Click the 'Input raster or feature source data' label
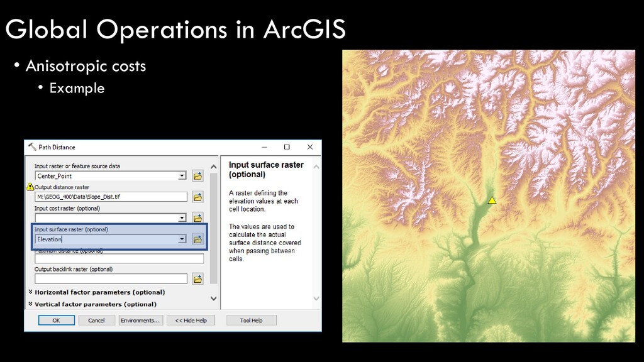This screenshot has width=644, height=362. [x=77, y=166]
